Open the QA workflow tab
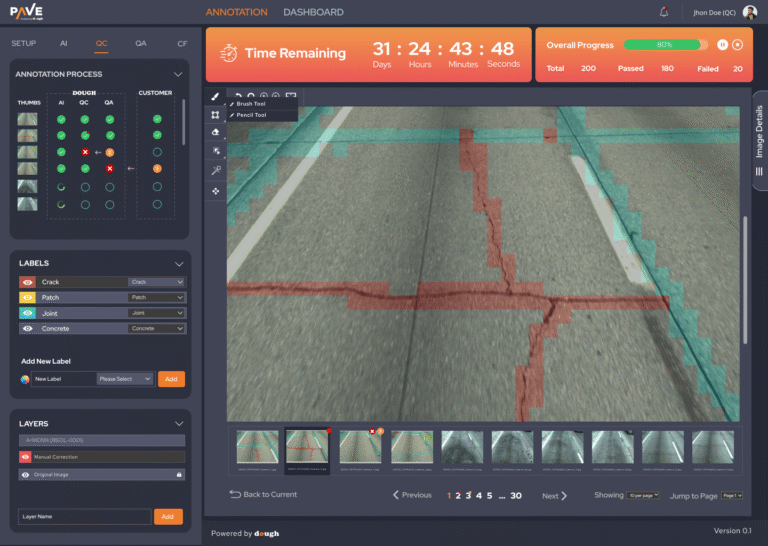This screenshot has height=546, width=768. coord(141,44)
